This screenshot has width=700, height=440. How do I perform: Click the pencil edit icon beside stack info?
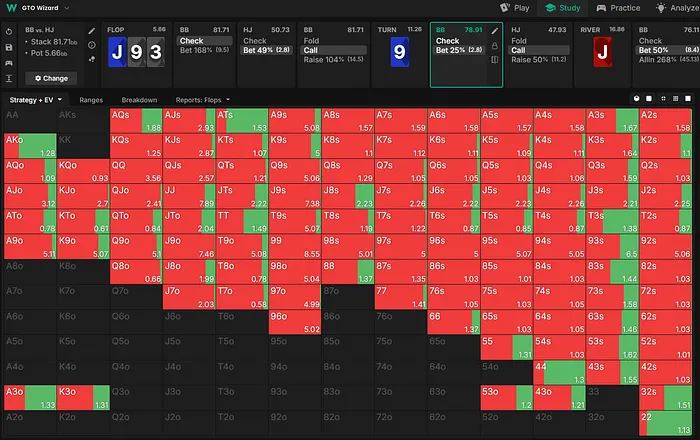(x=91, y=31)
